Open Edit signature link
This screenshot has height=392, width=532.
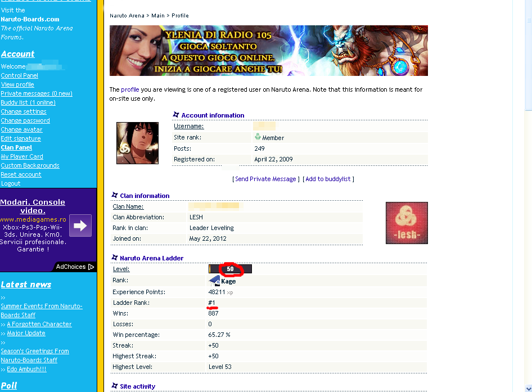(x=21, y=138)
